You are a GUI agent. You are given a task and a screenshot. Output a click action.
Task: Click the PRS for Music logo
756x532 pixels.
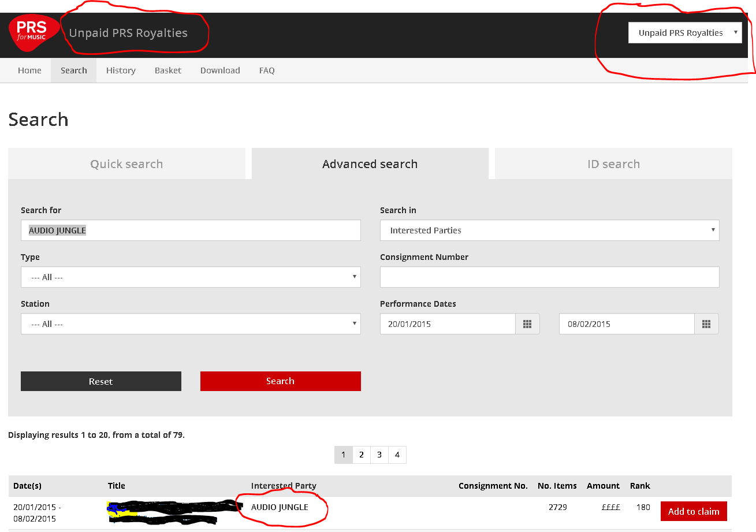[34, 32]
